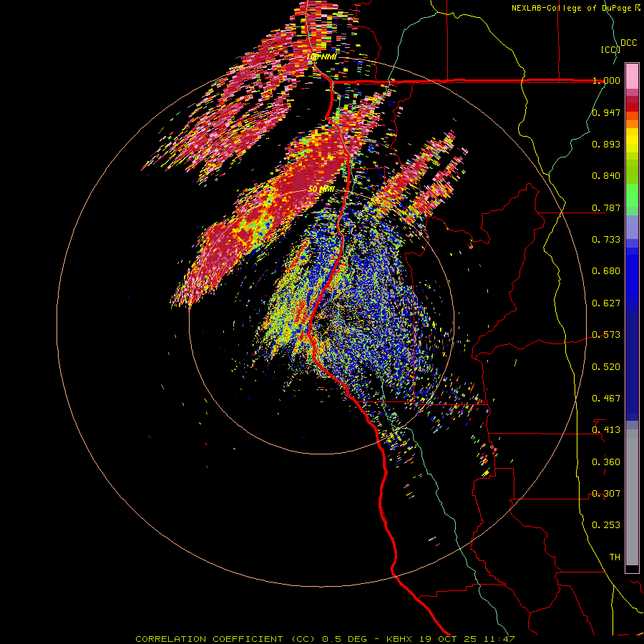Click the Correlation Coefficient caption at bottom
The image size is (644, 644).
coord(325,639)
